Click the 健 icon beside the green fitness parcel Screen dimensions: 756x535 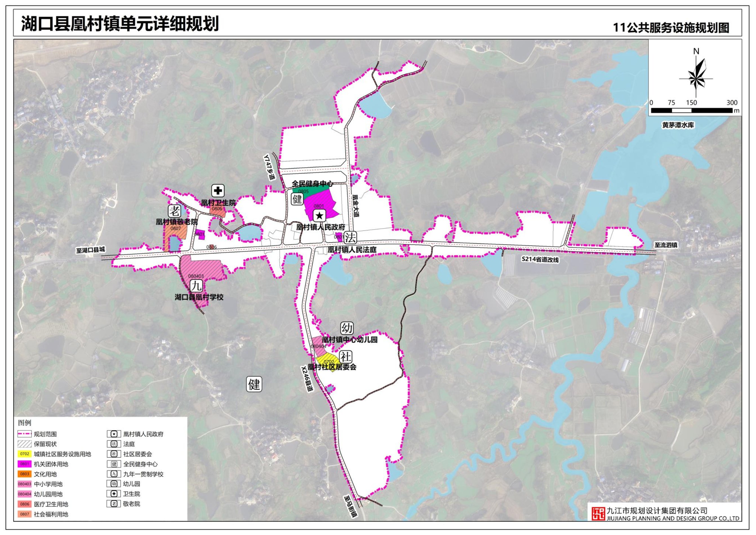297,199
